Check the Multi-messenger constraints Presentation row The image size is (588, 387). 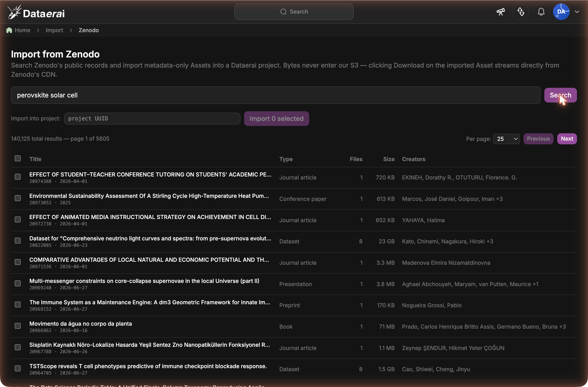tap(17, 283)
